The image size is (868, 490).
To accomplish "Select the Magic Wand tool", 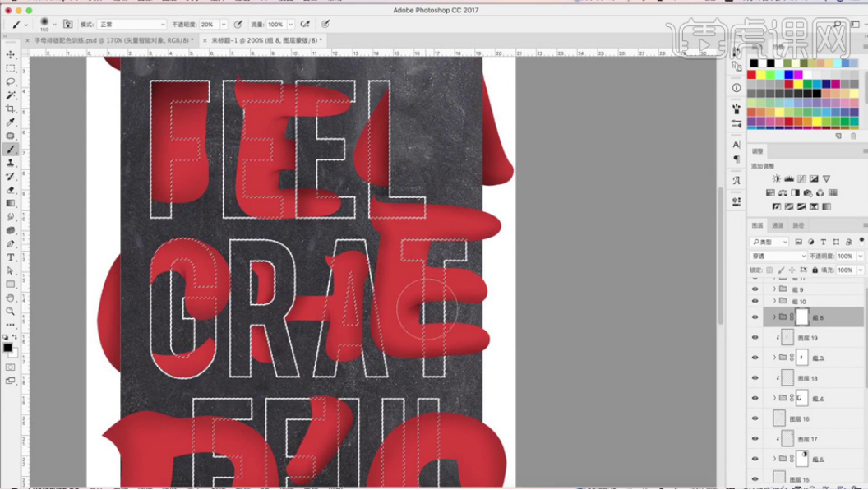I will 11,95.
